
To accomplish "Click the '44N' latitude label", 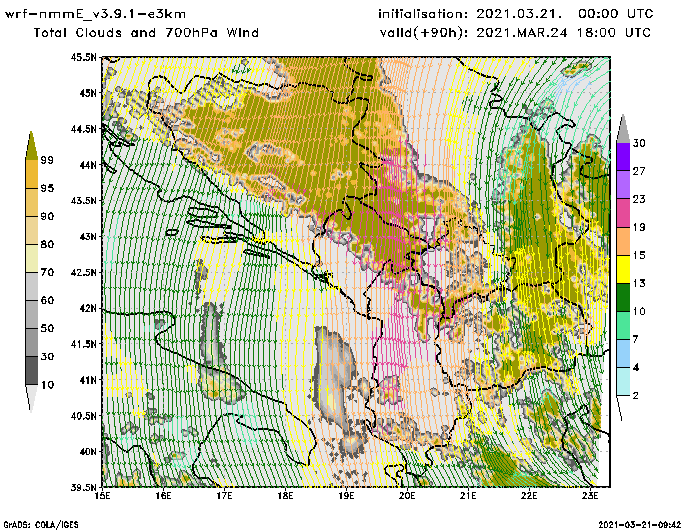I will point(88,165).
